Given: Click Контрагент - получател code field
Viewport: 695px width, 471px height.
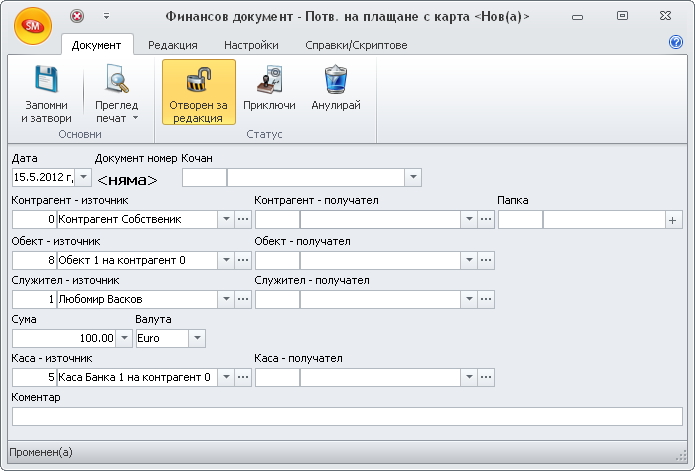Looking at the screenshot, I should [277, 219].
